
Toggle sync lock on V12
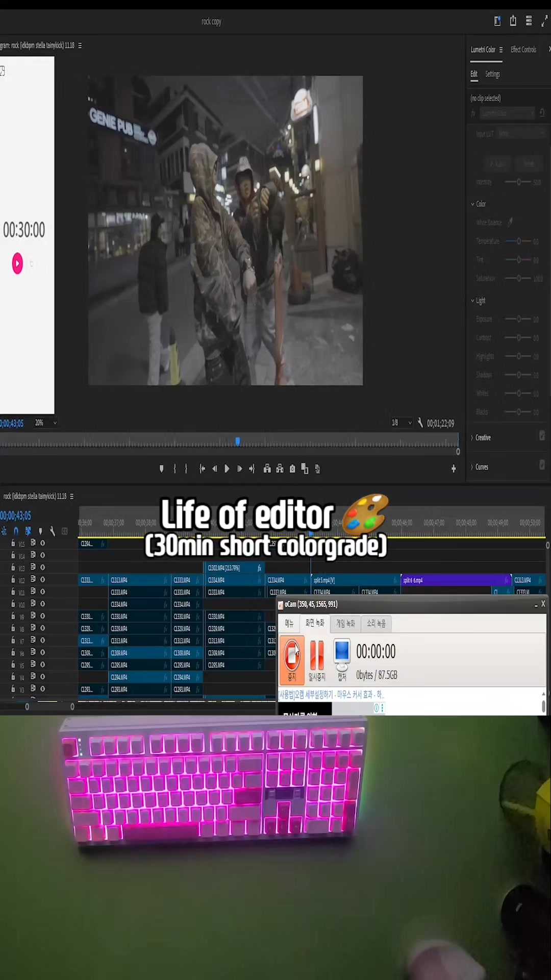coord(33,579)
